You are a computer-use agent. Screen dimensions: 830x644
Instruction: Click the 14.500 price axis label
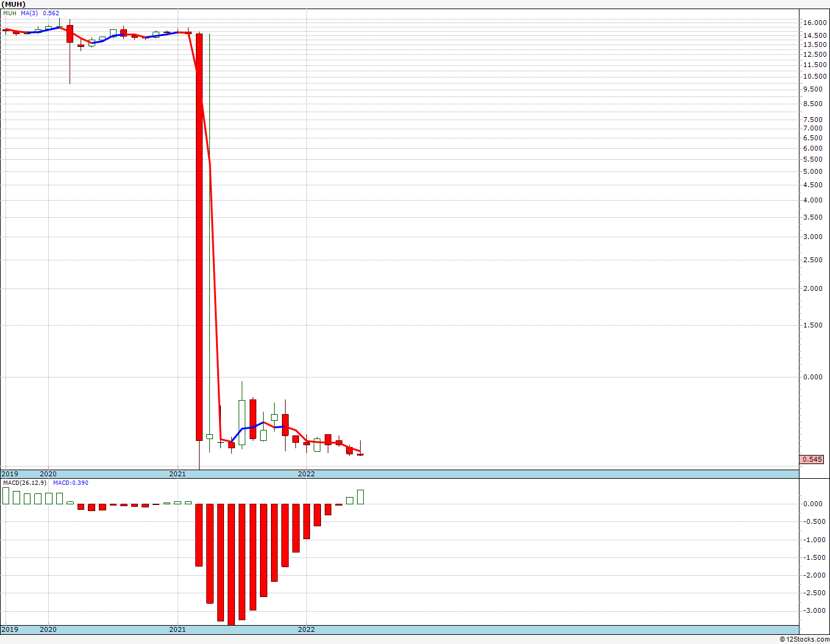click(815, 35)
